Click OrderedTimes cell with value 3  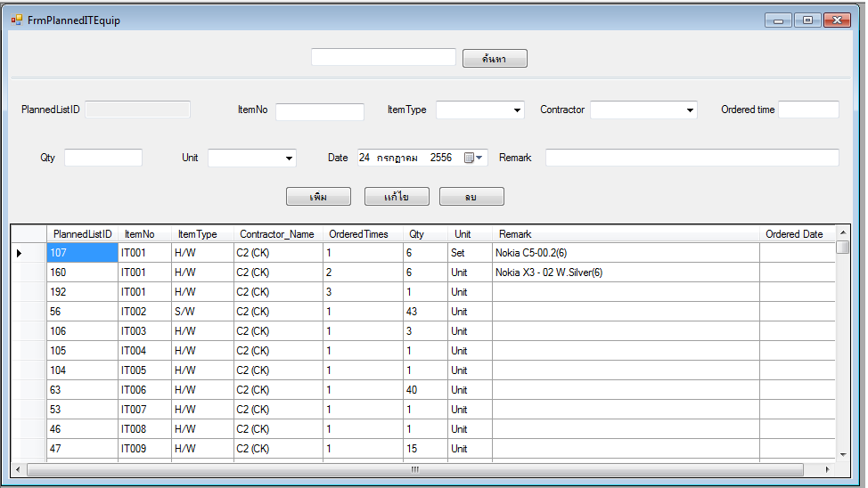[363, 292]
